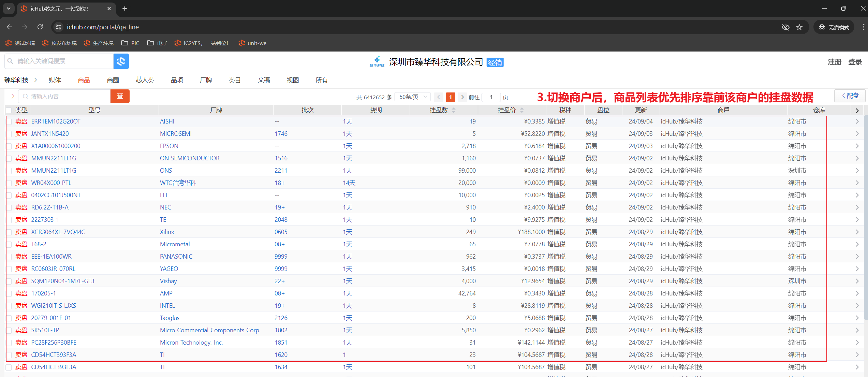The image size is (868, 377).
Task: Expand the filter panel orange chevron
Action: (x=13, y=96)
